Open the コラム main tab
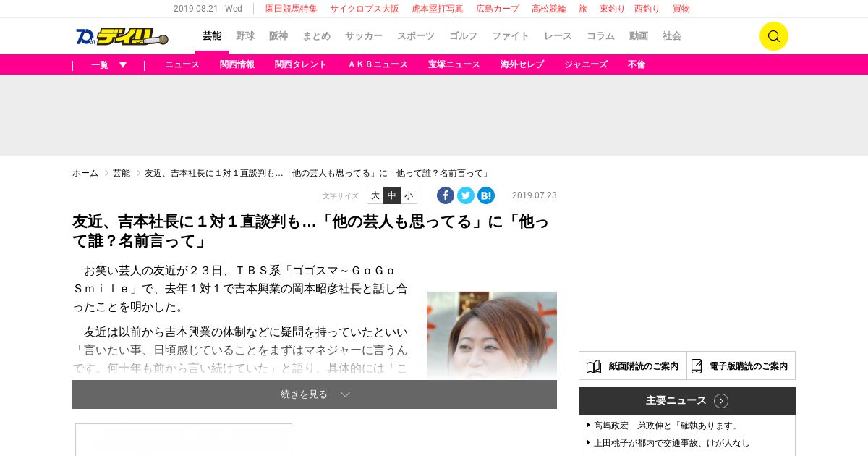868x456 pixels. click(x=600, y=36)
